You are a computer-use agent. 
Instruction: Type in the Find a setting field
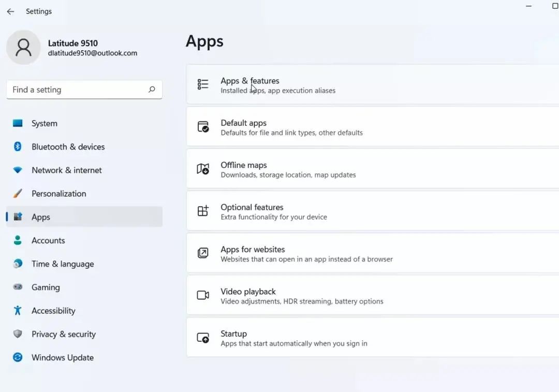coord(78,90)
